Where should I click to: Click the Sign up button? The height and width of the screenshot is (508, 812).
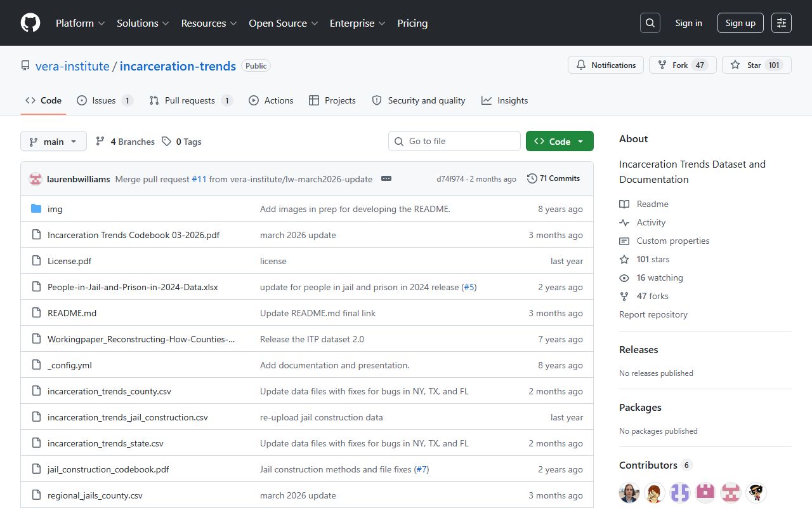coord(740,23)
